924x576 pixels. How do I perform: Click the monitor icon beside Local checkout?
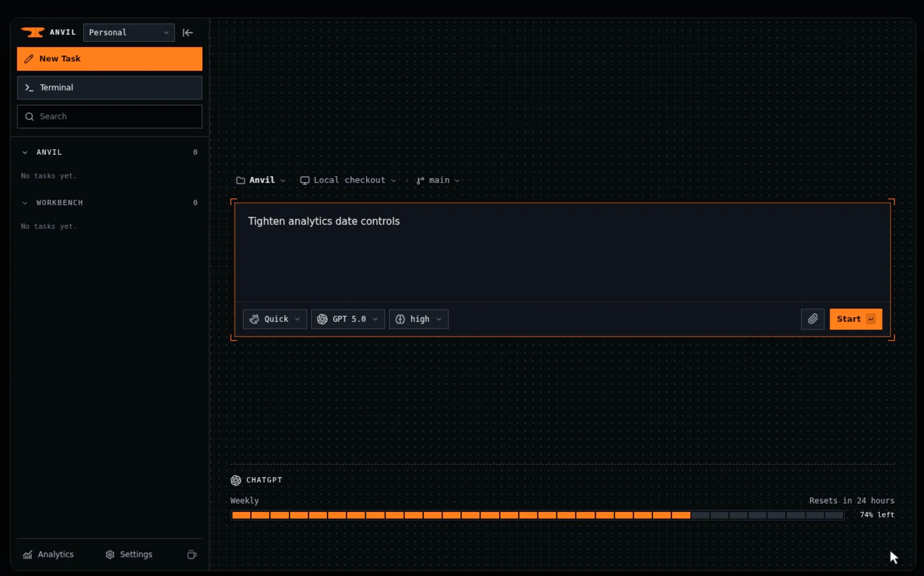pyautogui.click(x=304, y=180)
